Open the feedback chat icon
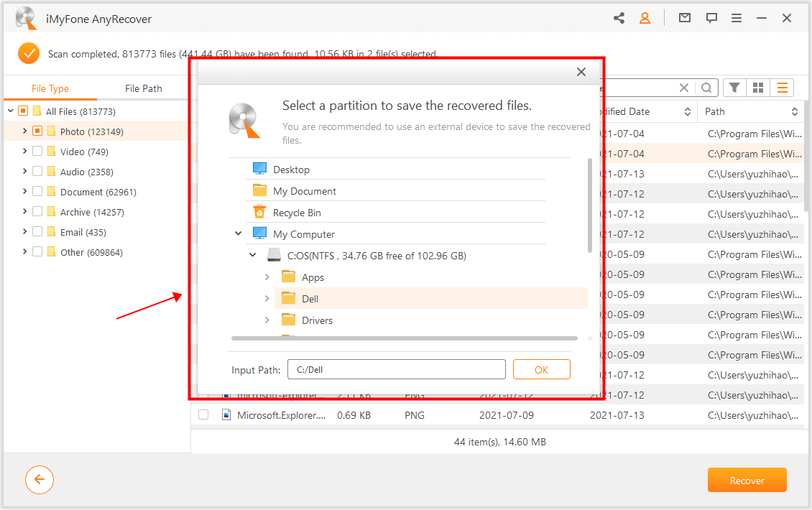The width and height of the screenshot is (812, 510). [711, 18]
